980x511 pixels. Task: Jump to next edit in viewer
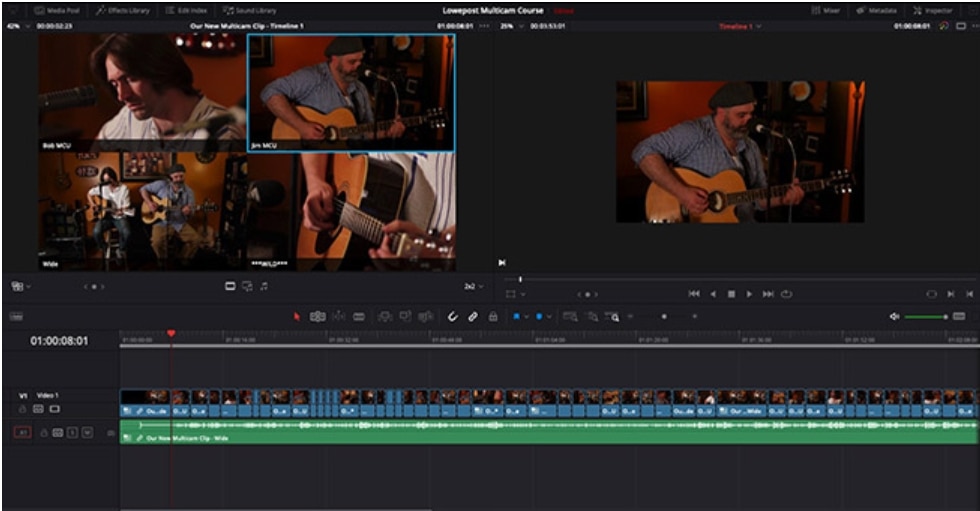[502, 263]
